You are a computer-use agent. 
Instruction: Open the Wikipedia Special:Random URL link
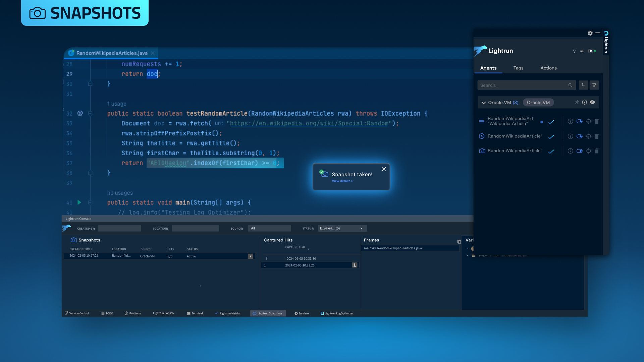pos(309,123)
